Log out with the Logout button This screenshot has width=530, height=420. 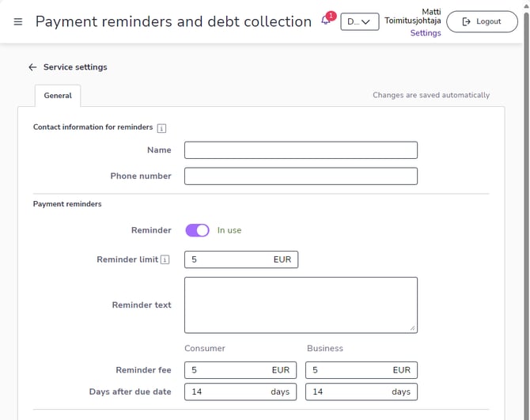[481, 21]
